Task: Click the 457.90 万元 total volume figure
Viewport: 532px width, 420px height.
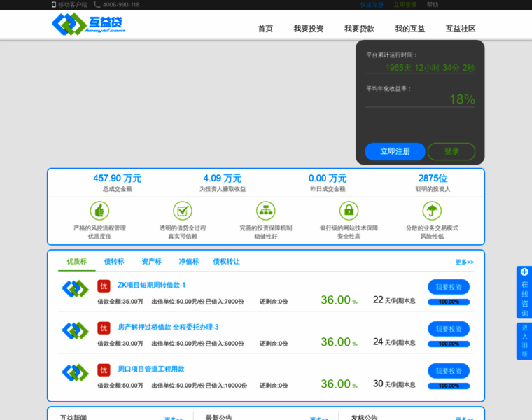Action: pyautogui.click(x=118, y=178)
